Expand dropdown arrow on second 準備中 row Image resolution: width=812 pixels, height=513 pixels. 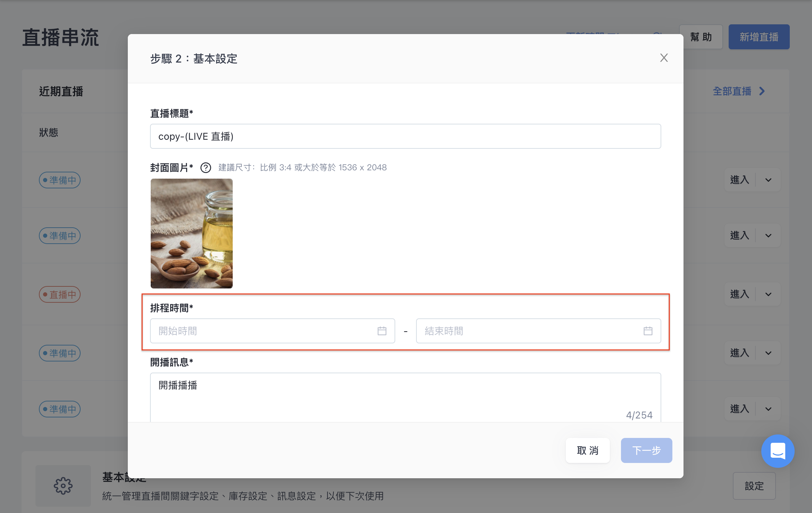coord(768,235)
